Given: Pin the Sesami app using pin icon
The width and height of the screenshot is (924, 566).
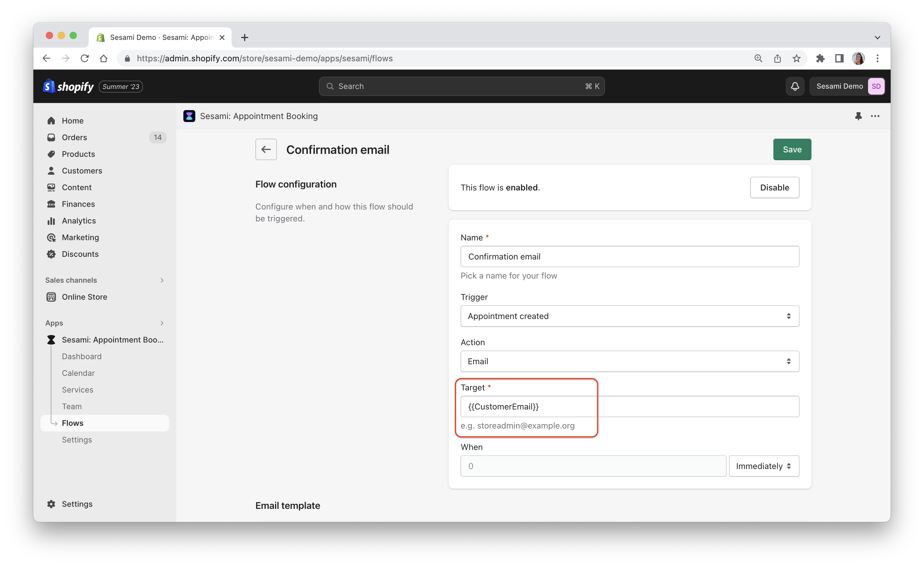Looking at the screenshot, I should [x=858, y=116].
